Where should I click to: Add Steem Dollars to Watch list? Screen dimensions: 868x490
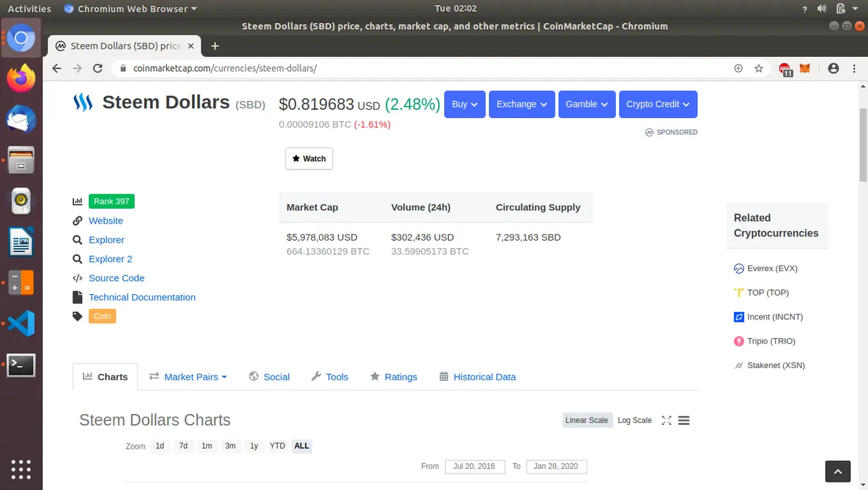(309, 159)
